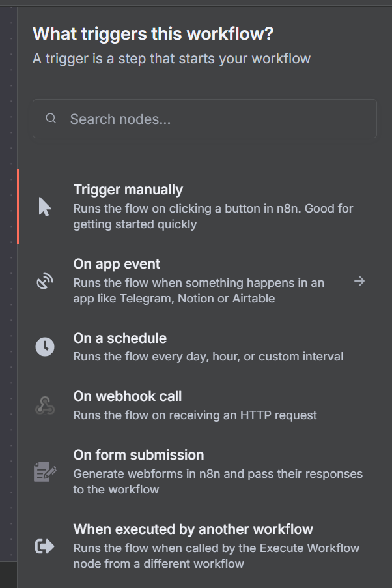Select the On webhook call title
The width and height of the screenshot is (392, 588).
coord(127,396)
